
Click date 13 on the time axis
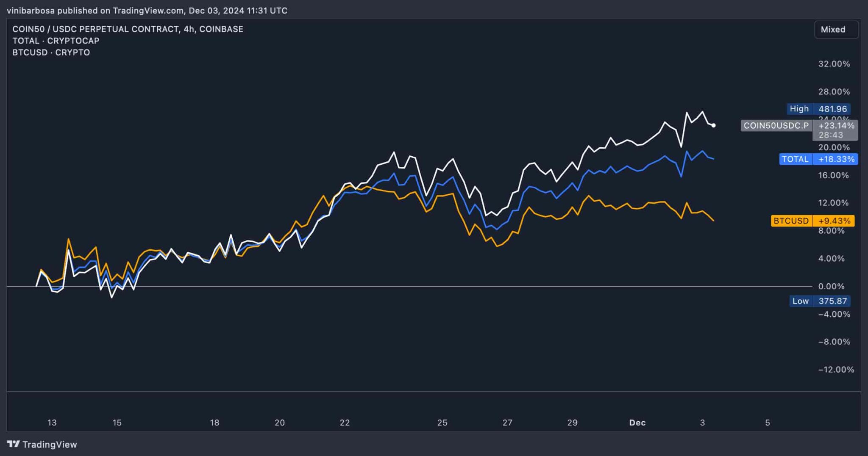52,423
